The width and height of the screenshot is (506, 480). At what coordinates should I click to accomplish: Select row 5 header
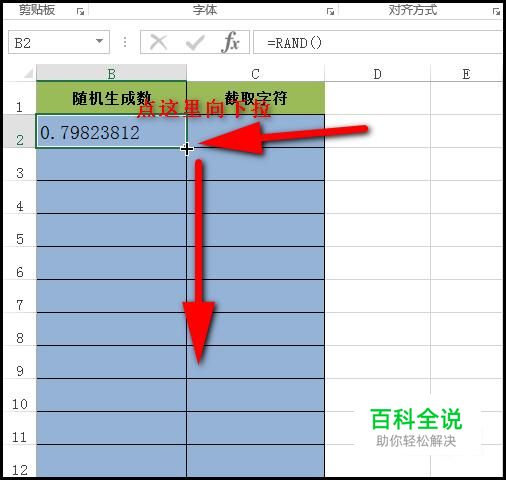tap(19, 230)
